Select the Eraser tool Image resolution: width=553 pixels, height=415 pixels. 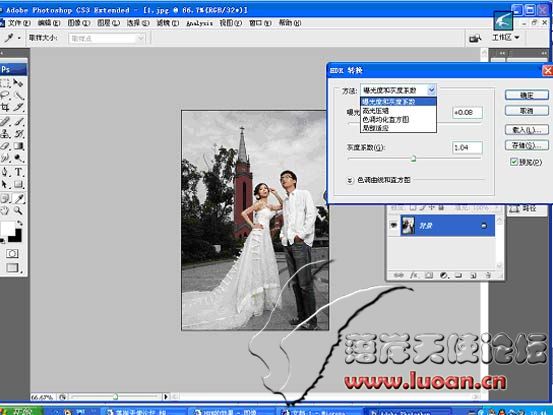(5, 146)
